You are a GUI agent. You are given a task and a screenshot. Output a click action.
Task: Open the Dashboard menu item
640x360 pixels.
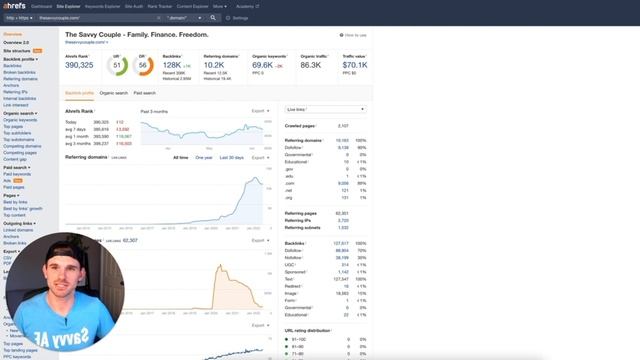click(x=41, y=7)
